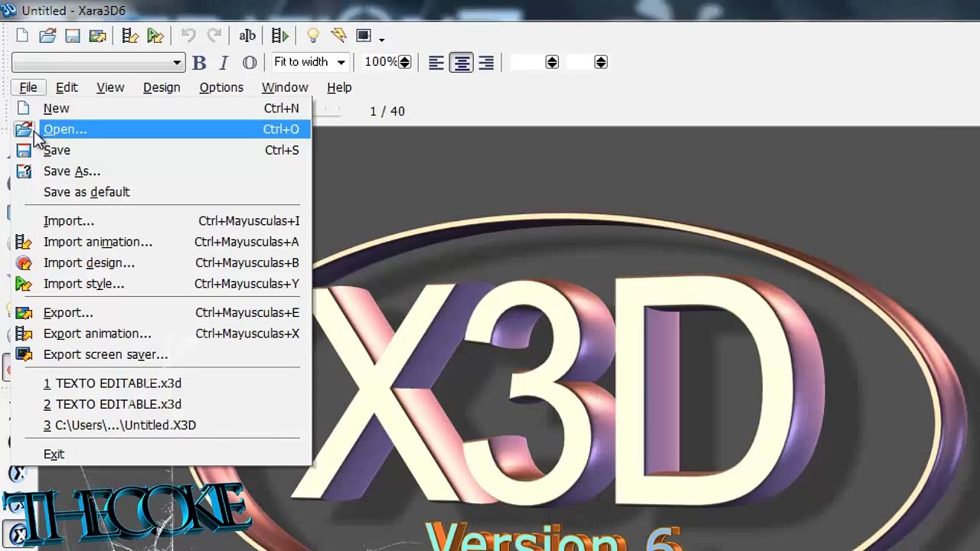
Task: Click the lightning quality toolbar icon
Action: point(338,36)
